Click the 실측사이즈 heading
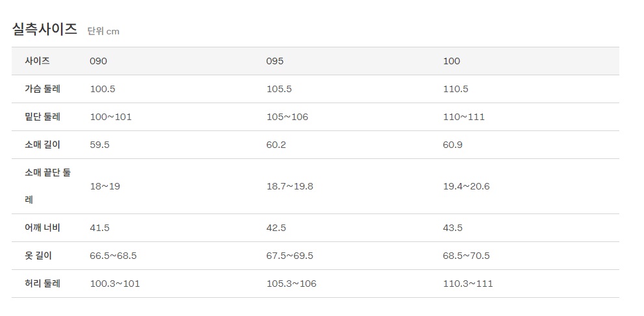This screenshot has height=316, width=644. [x=45, y=29]
